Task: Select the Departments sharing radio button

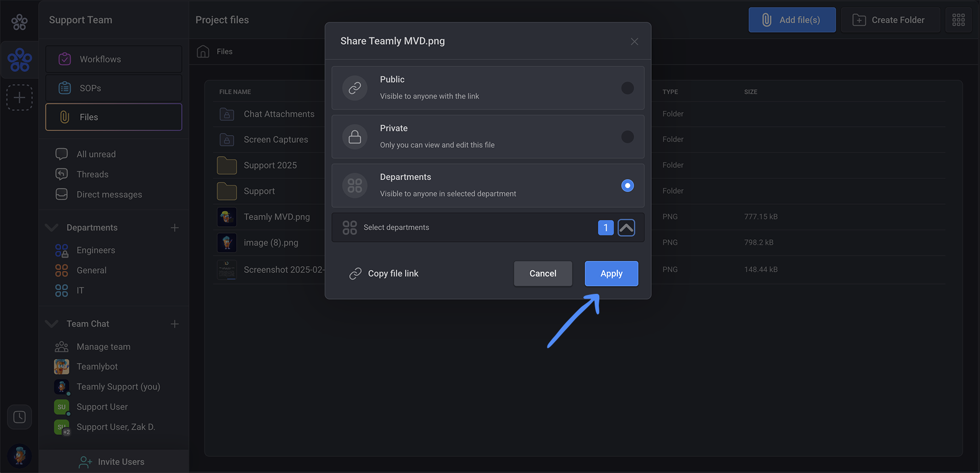Action: (x=628, y=185)
